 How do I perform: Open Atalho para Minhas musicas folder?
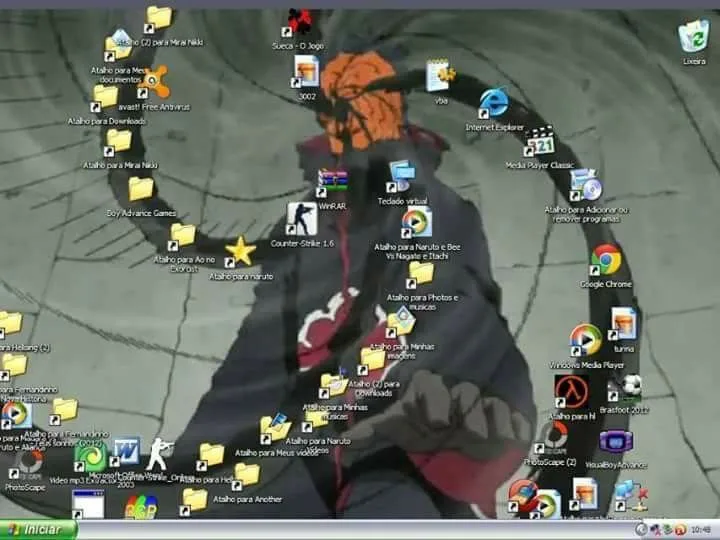(334, 385)
